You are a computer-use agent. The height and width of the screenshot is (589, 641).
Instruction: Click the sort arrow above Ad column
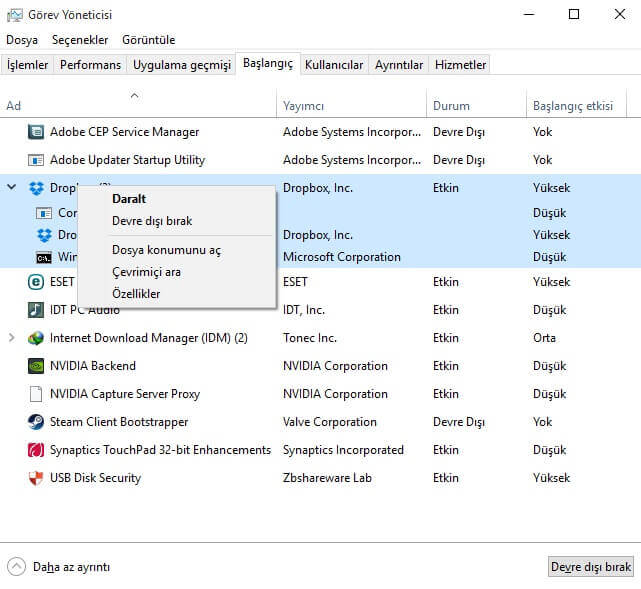point(134,96)
